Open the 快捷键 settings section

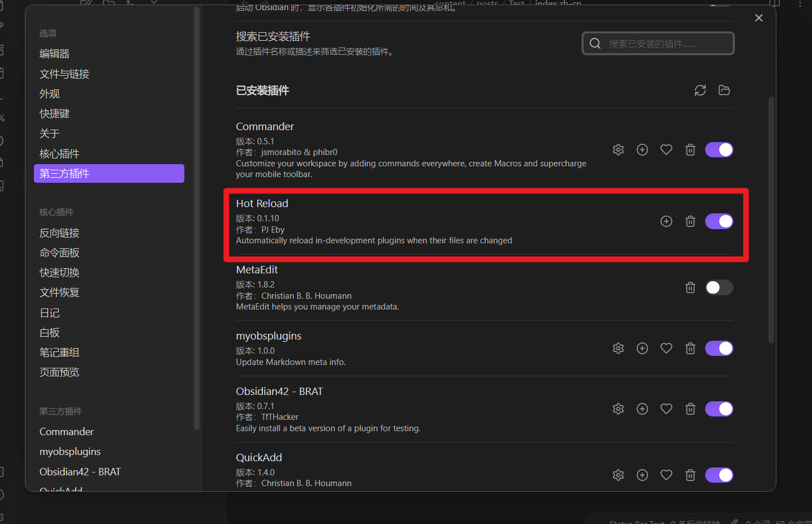(x=54, y=114)
